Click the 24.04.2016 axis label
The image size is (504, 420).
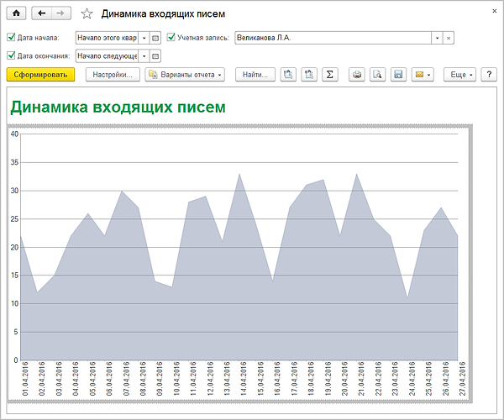point(412,379)
